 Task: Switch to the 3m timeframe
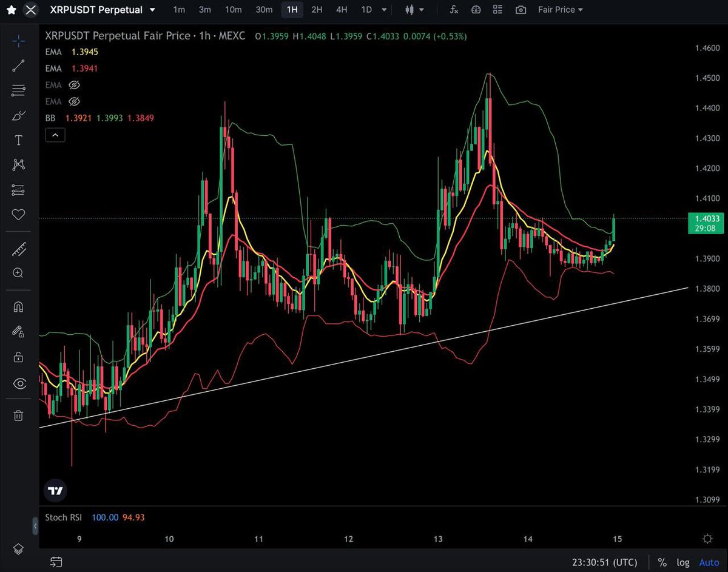[x=205, y=10]
